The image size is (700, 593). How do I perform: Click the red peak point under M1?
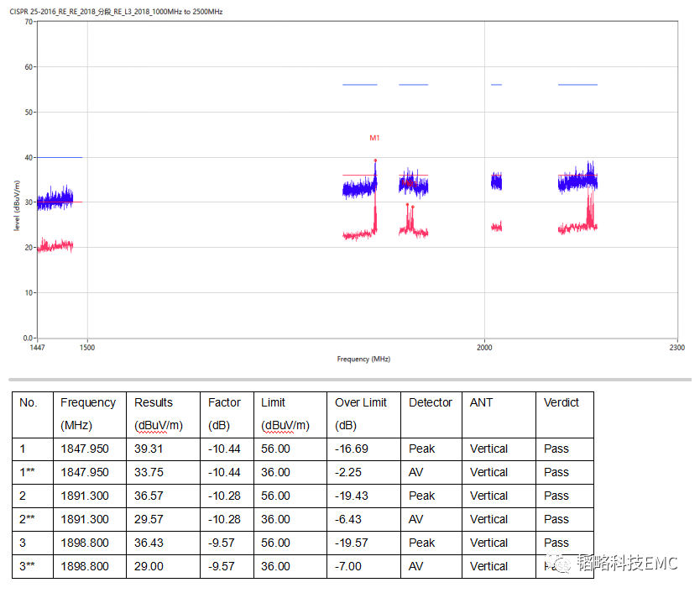point(375,160)
